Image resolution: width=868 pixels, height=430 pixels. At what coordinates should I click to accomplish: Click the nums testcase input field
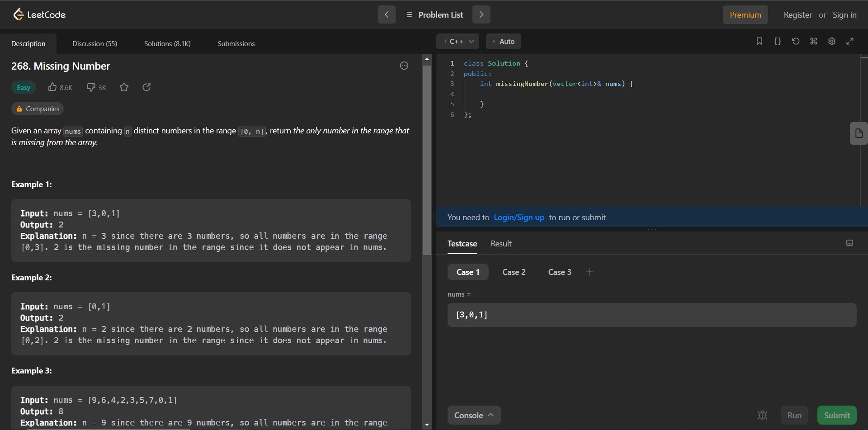click(x=651, y=315)
